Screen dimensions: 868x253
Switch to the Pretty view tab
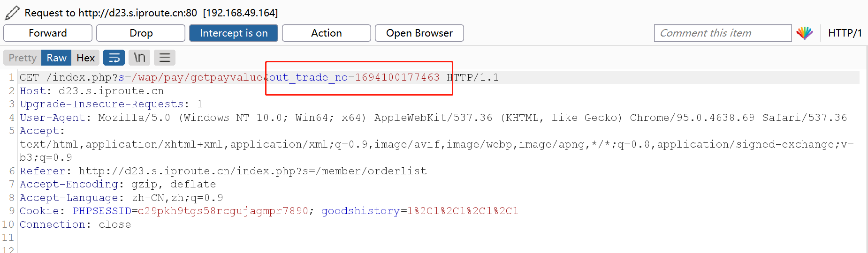(23, 58)
